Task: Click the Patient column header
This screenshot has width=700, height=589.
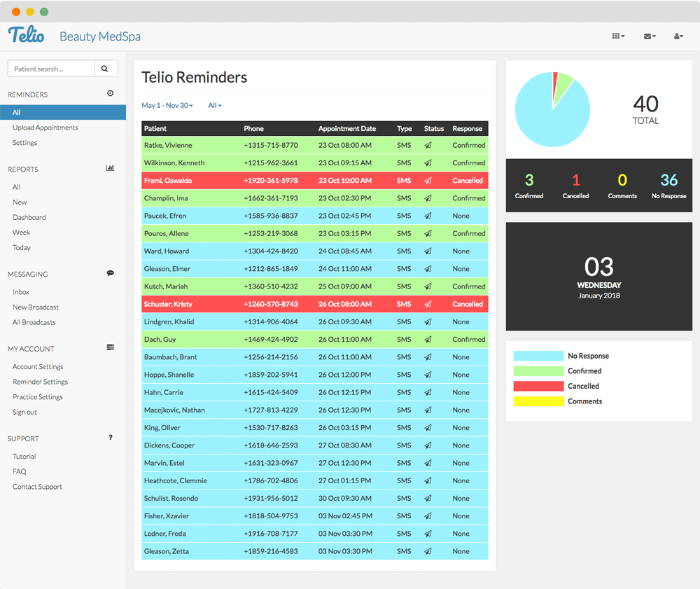Action: 155,129
